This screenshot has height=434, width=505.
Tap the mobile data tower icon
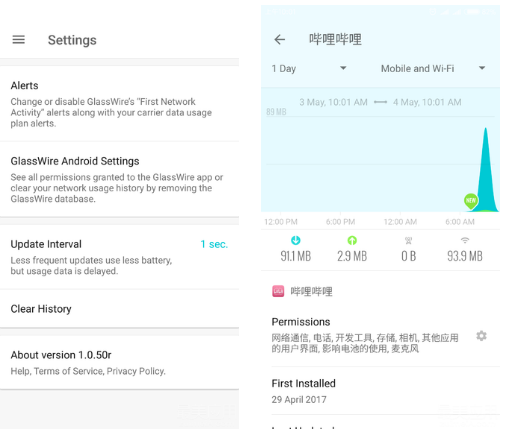(408, 240)
